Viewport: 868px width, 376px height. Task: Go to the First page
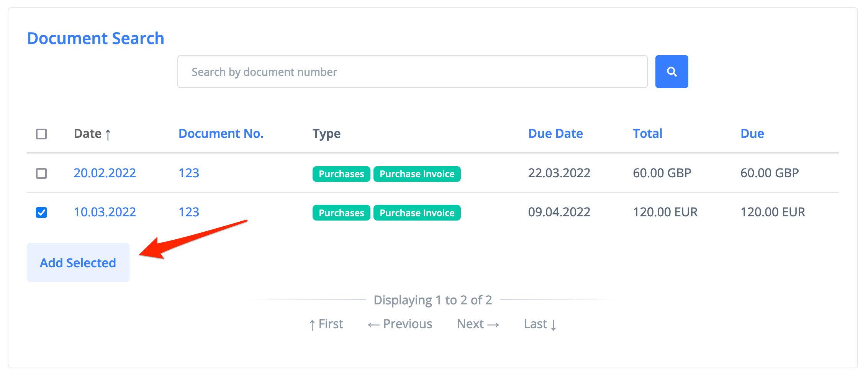click(x=326, y=324)
